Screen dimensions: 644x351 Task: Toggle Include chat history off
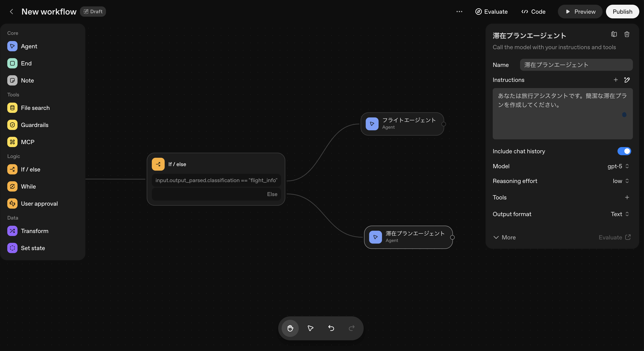(624, 151)
